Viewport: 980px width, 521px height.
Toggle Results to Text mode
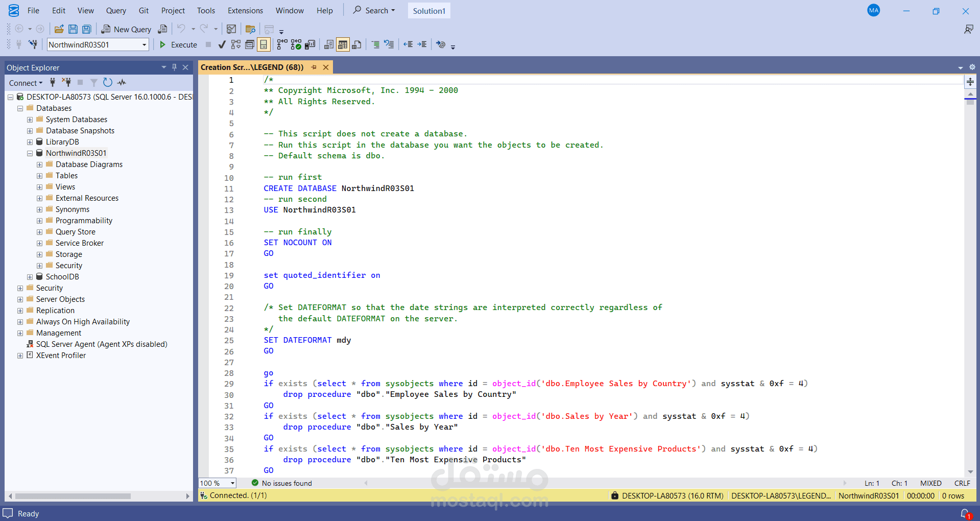(329, 45)
